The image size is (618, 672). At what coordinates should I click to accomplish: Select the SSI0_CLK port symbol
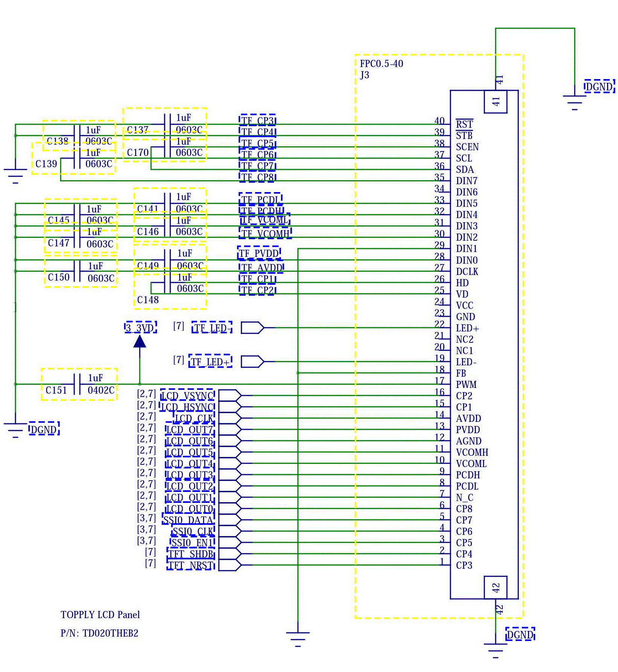[x=230, y=531]
